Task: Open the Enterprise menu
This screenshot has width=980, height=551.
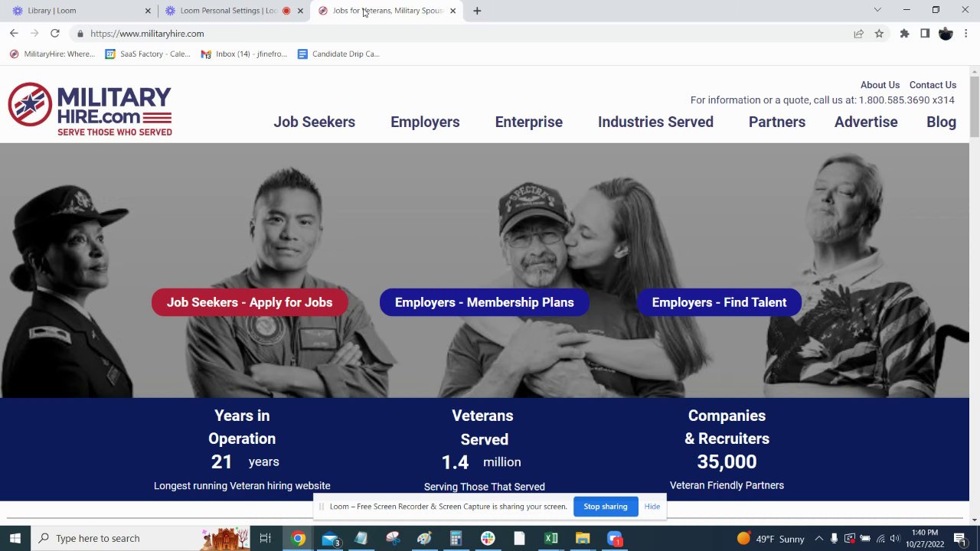Action: coord(528,122)
